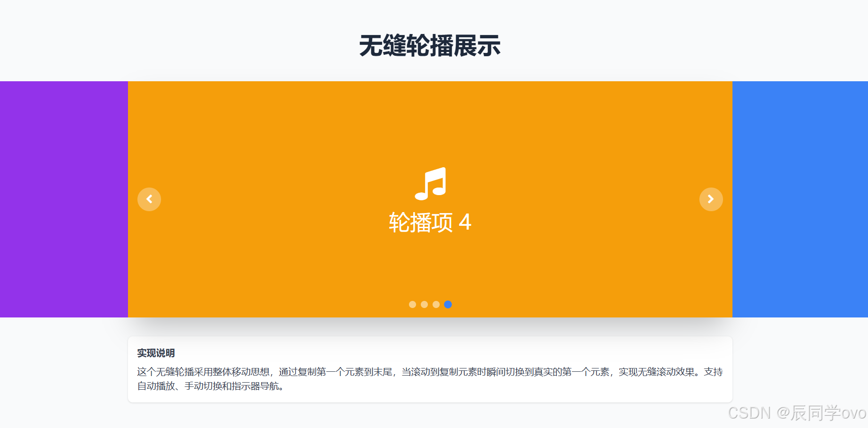Click the music note icon on slide 4
This screenshot has width=868, height=428.
pos(431,184)
